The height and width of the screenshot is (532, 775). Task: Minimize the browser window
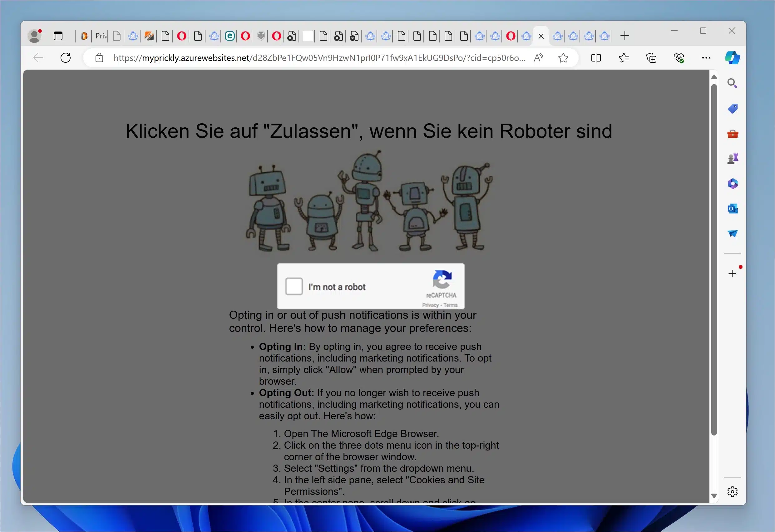tap(674, 31)
